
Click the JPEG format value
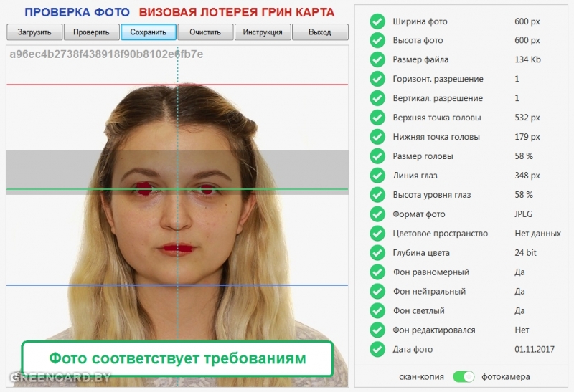point(524,214)
